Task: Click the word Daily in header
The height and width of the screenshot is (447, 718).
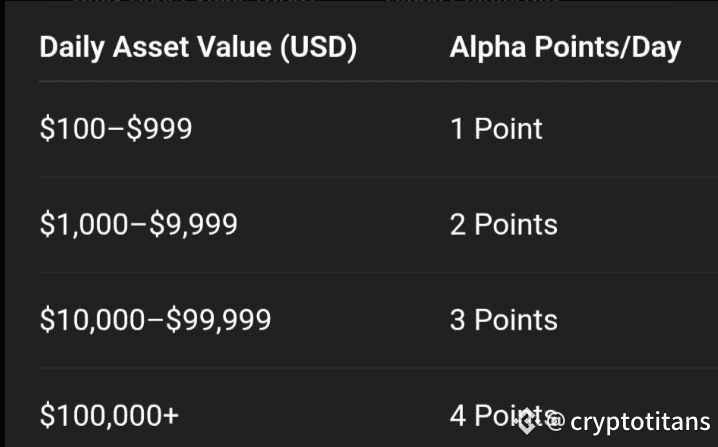Action: tap(72, 48)
